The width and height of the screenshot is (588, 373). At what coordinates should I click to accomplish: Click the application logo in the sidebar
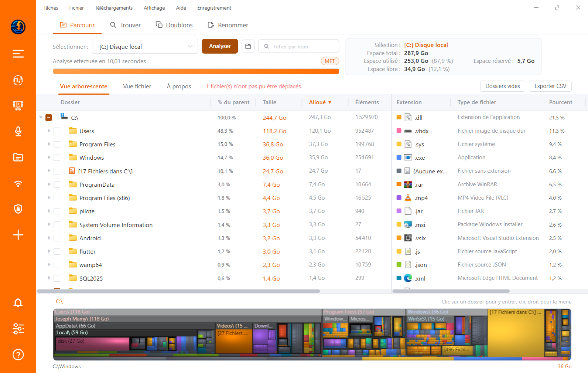[x=18, y=27]
